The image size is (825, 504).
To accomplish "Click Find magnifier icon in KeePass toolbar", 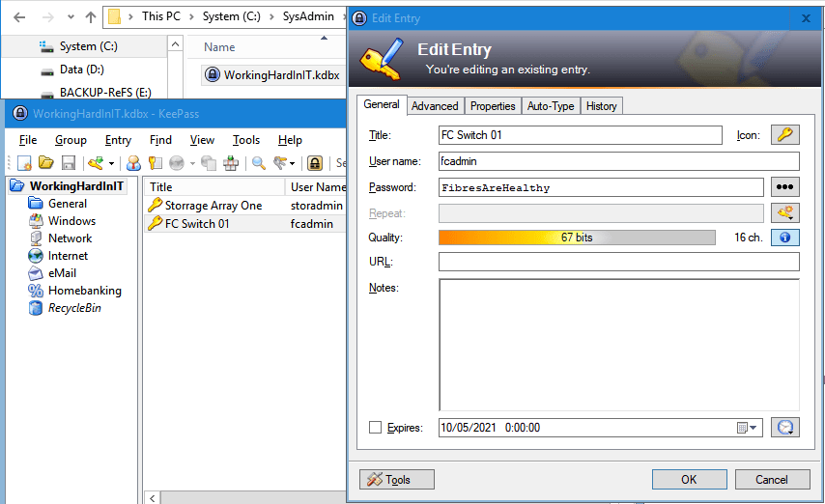I will click(x=258, y=163).
